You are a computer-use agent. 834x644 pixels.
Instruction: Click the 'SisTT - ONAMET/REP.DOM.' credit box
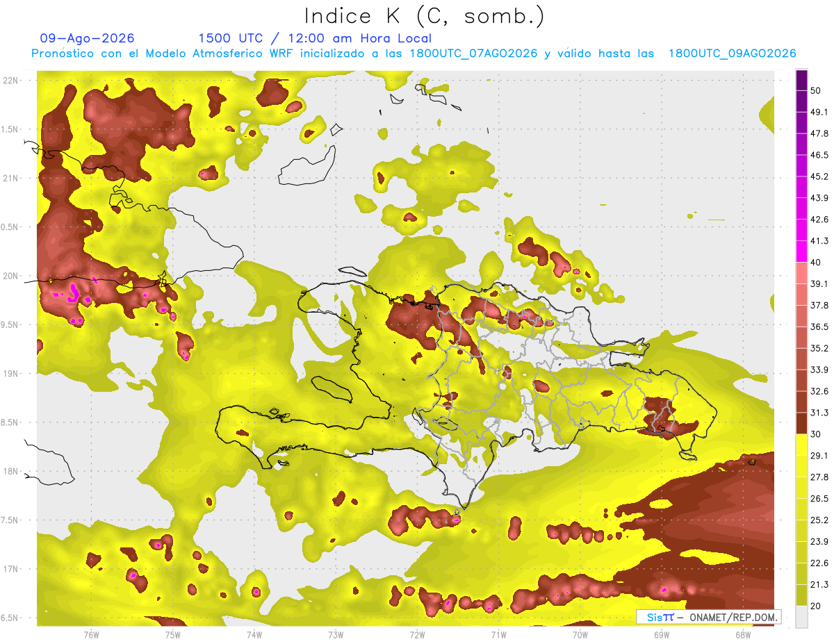tap(708, 617)
